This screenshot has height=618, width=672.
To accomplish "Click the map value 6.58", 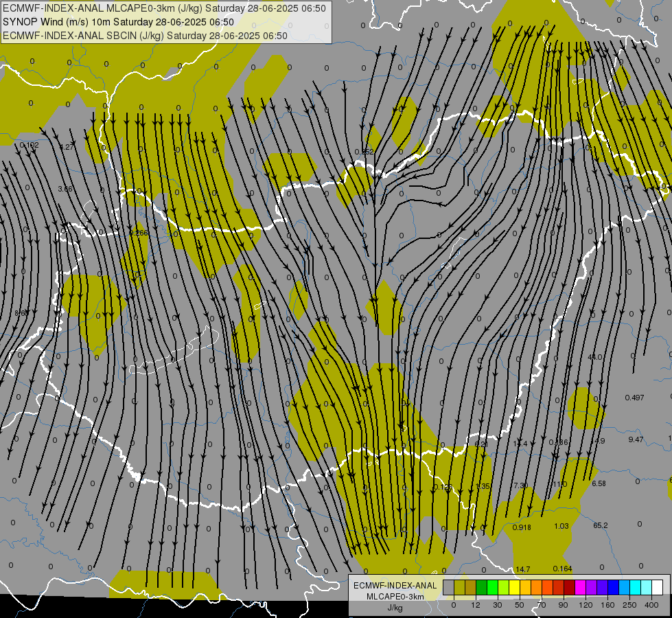I will tap(599, 483).
